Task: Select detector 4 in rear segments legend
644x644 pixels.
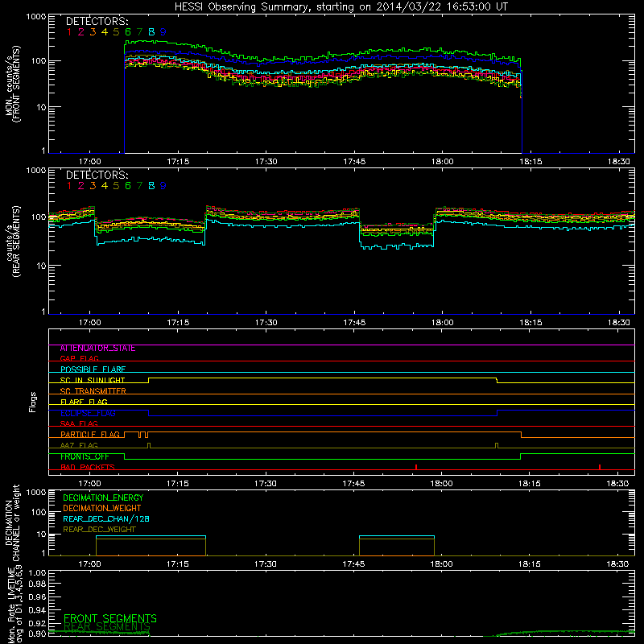Action: 105,186
